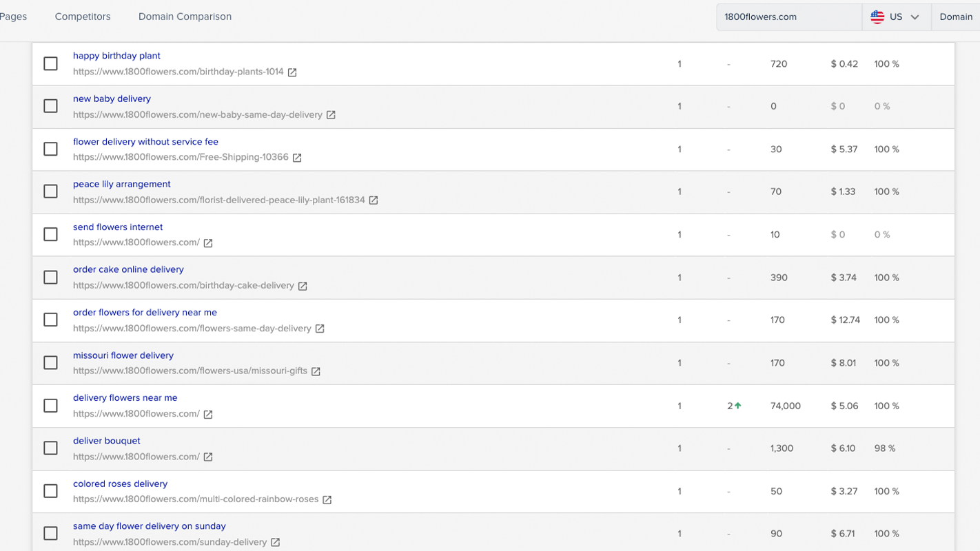Open external link icon for peace-lily-plant URL
Screen dimensions: 980x551
click(374, 200)
